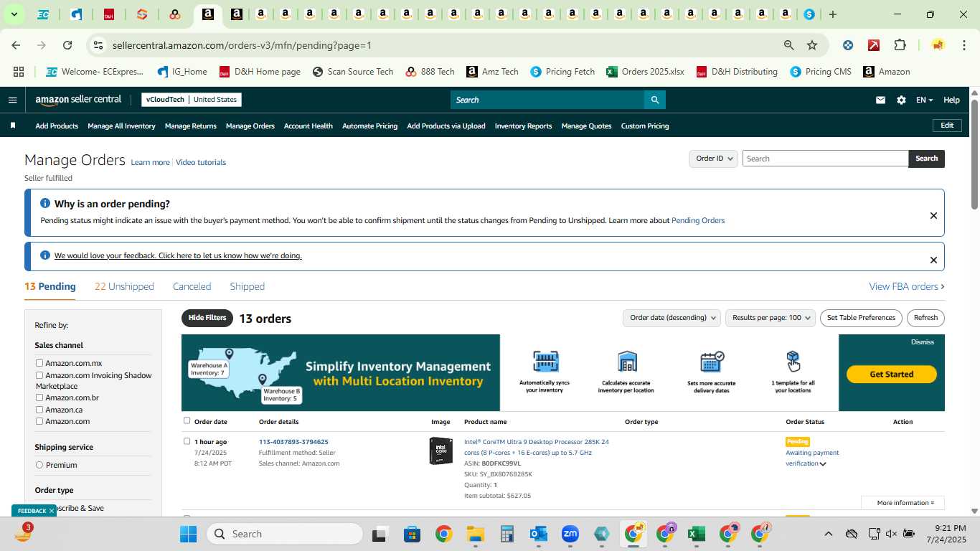Check the Amazon.com.br sales channel
980x551 pixels.
click(x=39, y=397)
